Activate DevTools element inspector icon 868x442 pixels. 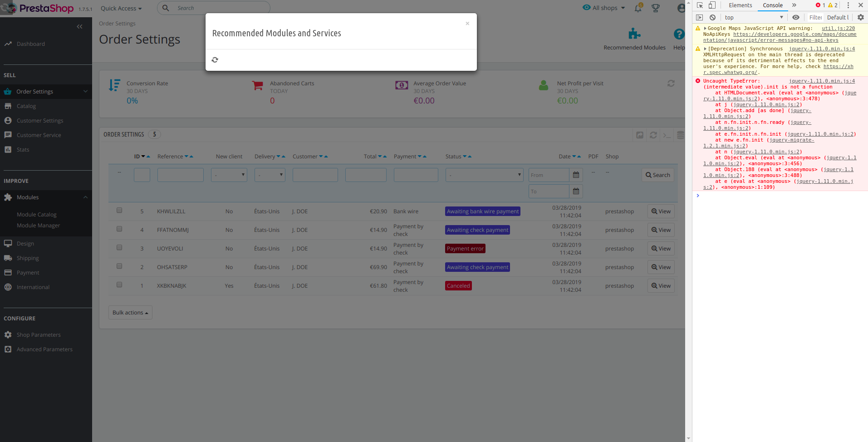(700, 5)
